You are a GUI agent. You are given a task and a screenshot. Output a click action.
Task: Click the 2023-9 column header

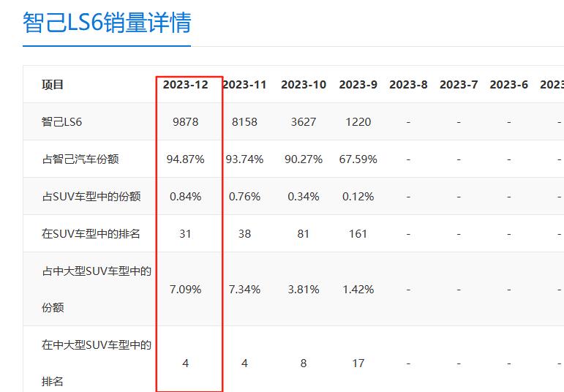[358, 85]
